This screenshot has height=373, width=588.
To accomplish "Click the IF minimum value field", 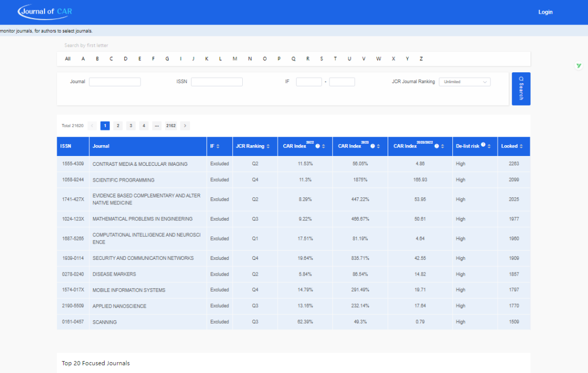I will 309,82.
